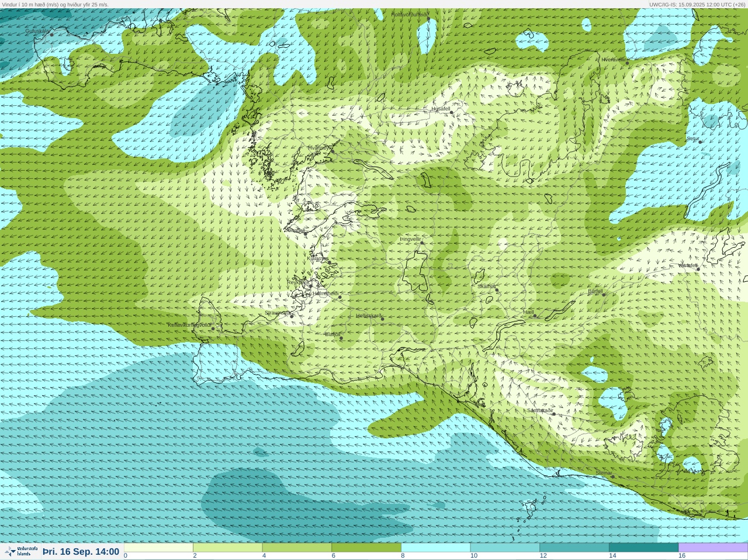Image resolution: width=748 pixels, height=560 pixels.
Task: Click the purple above-16 m/s legend swatch
Action: pyautogui.click(x=713, y=548)
